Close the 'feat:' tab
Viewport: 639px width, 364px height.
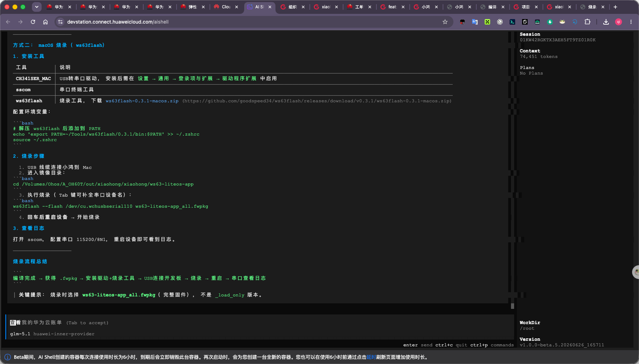[403, 7]
